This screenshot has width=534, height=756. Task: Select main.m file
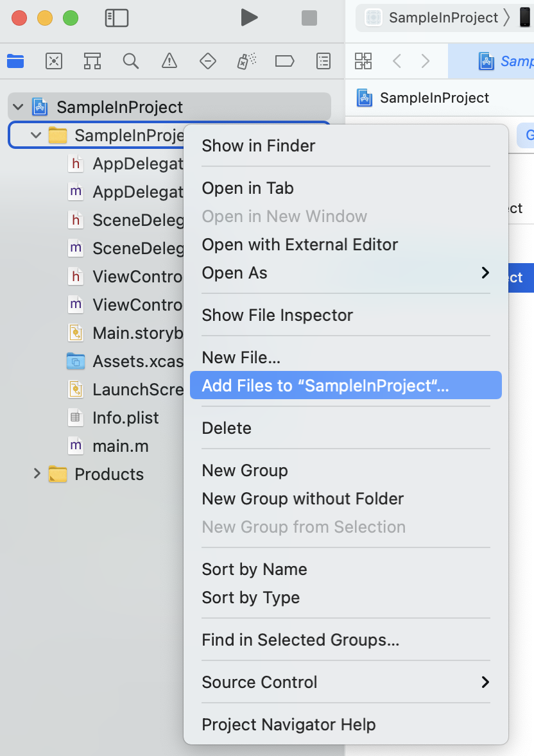click(108, 446)
